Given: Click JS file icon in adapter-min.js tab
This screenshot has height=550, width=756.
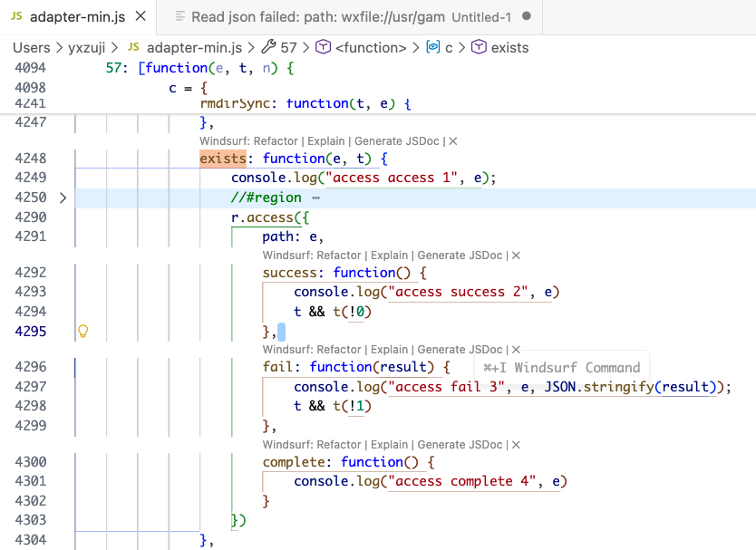Looking at the screenshot, I should [16, 16].
